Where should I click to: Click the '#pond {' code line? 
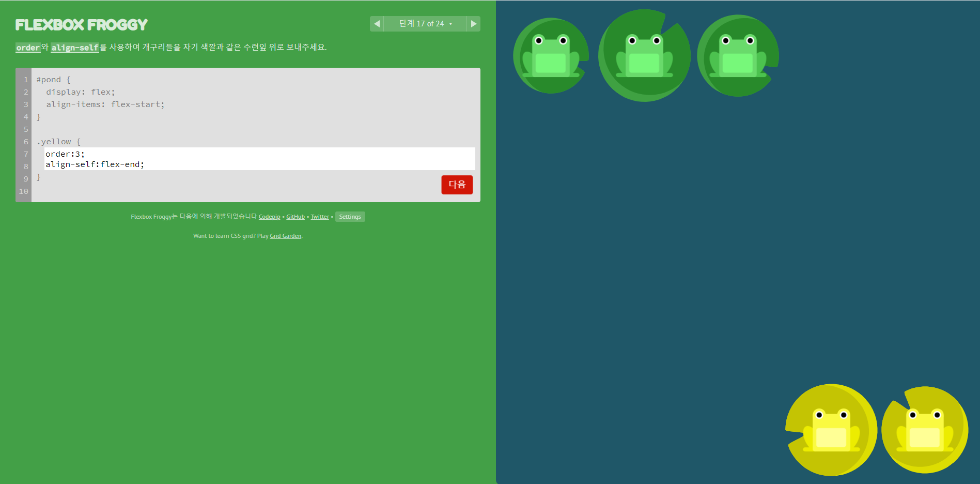point(54,80)
